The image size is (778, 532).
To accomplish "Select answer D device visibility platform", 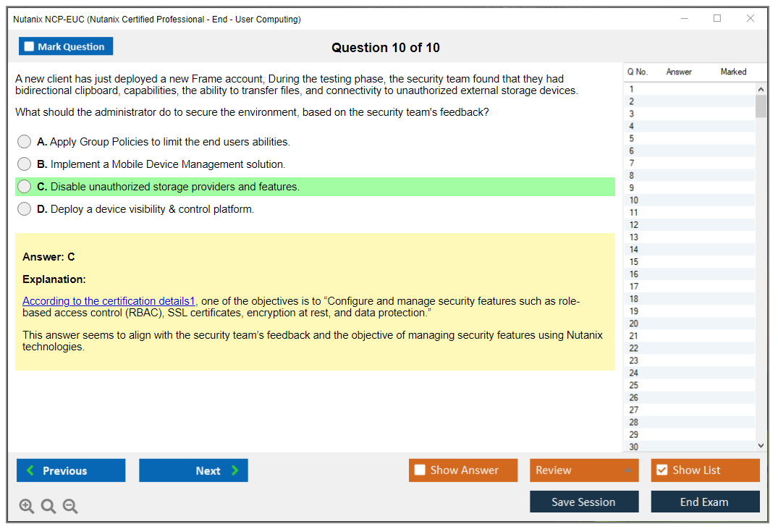I will tap(25, 209).
